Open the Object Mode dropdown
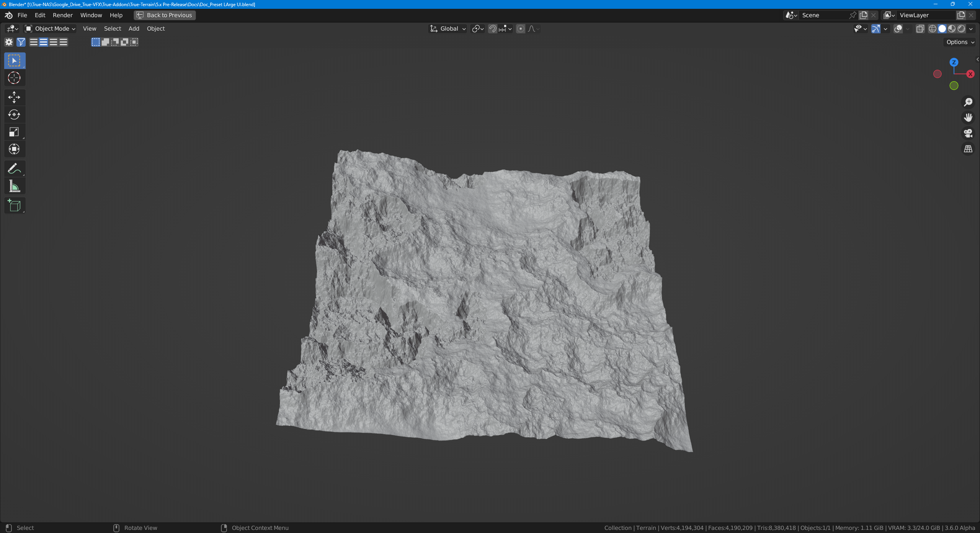The width and height of the screenshot is (980, 533). (50, 29)
